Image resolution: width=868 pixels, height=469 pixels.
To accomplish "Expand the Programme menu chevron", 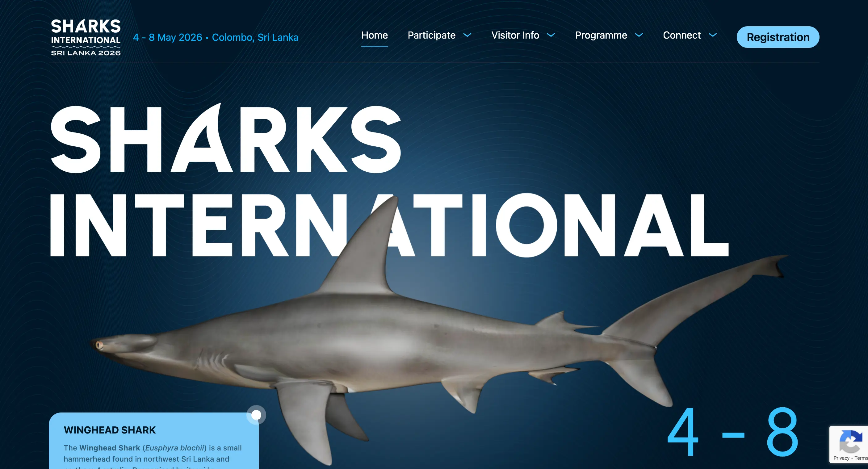I will (639, 35).
